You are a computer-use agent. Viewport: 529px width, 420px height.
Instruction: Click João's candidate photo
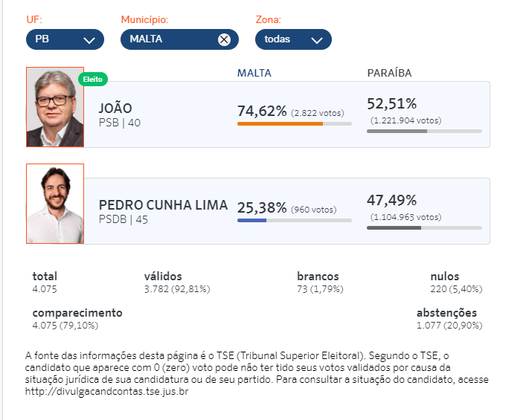coord(55,107)
